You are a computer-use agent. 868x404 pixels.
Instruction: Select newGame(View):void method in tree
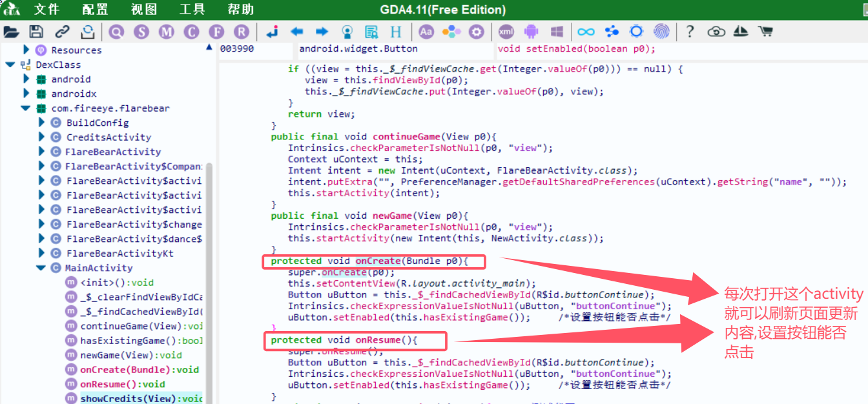(131, 355)
